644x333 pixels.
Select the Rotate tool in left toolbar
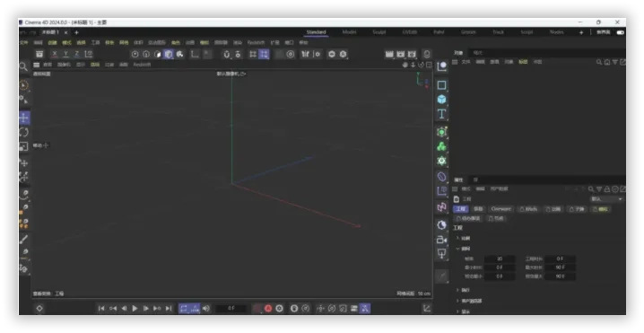click(24, 132)
